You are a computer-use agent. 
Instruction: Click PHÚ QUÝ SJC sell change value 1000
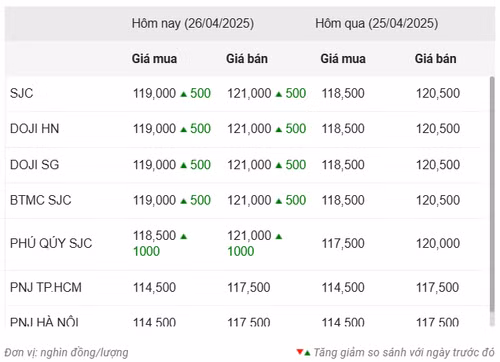point(241,251)
